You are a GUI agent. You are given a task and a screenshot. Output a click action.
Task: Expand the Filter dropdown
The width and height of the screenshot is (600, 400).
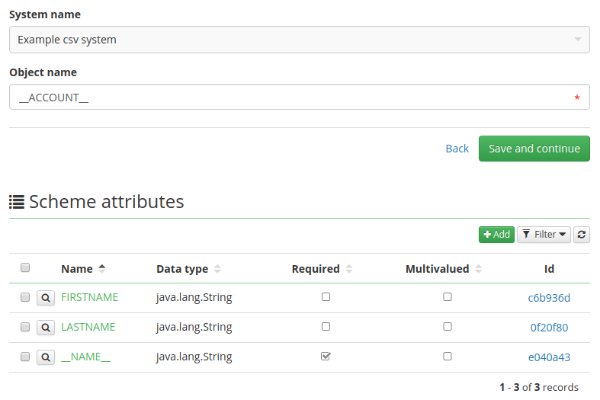pos(544,234)
